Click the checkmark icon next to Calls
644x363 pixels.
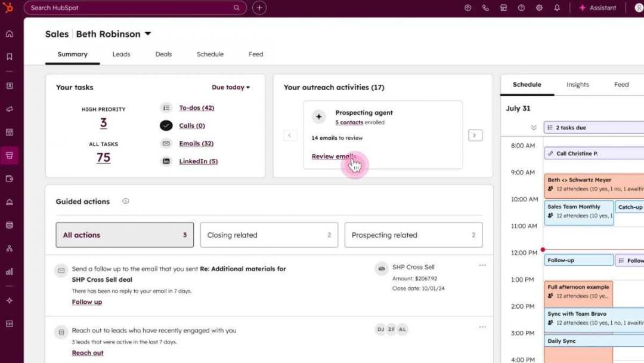click(166, 125)
